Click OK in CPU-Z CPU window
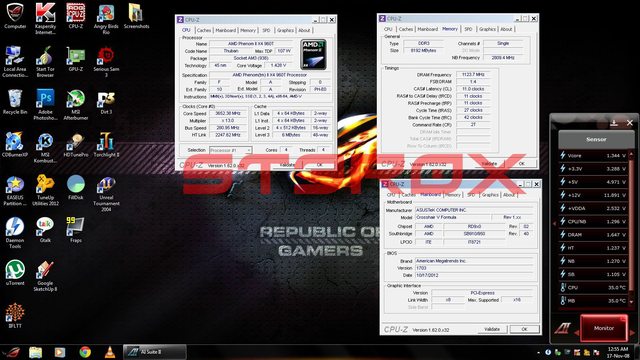 coord(319,165)
